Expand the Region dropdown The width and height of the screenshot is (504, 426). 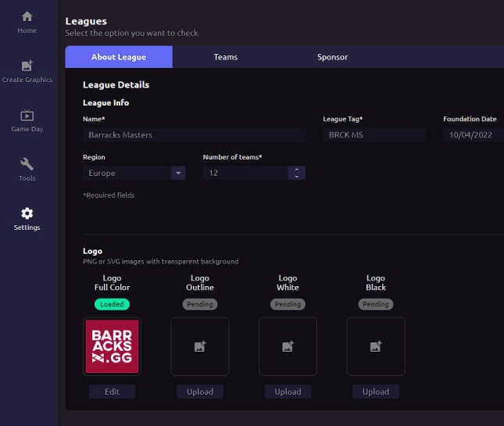(178, 173)
